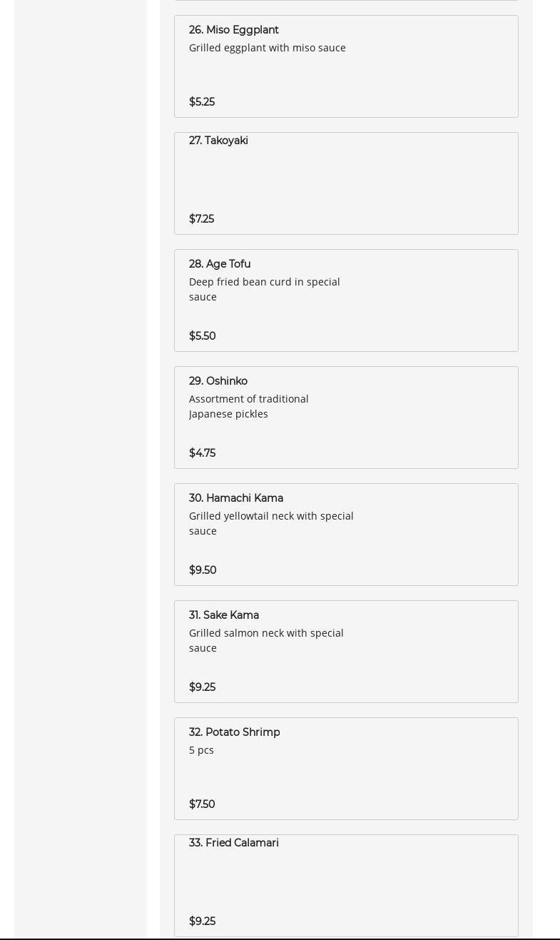Select the Sake Kama item title
The width and height of the screenshot is (560, 940).
(x=224, y=615)
